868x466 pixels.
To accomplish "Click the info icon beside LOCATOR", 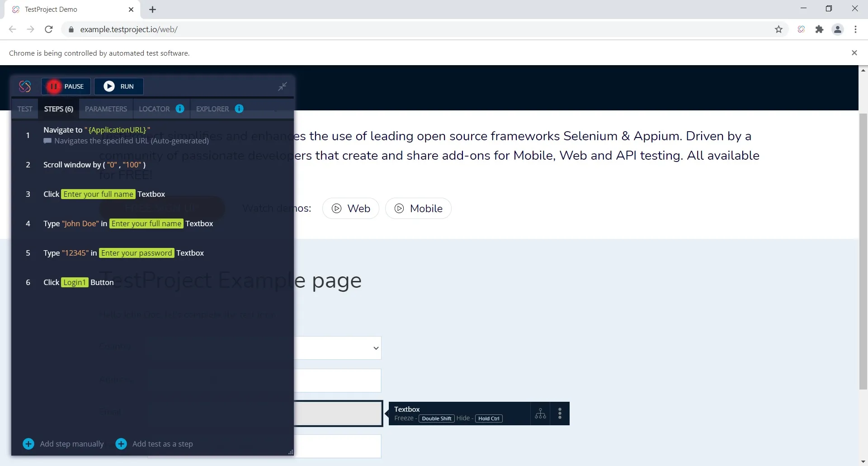I will tap(180, 109).
